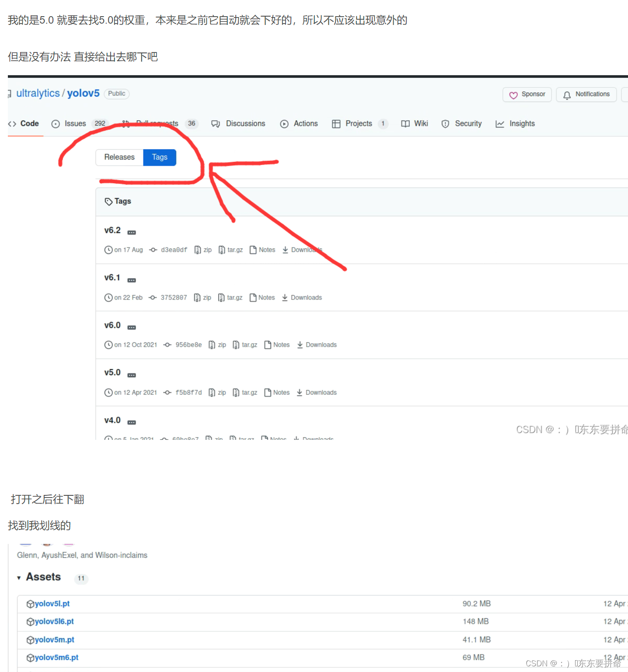Download the v6.1 tar.gz archive
This screenshot has height=672, width=628.
[230, 298]
